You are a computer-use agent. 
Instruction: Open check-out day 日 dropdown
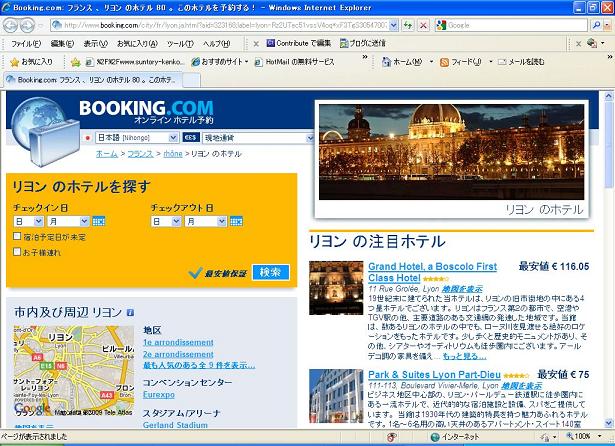[x=166, y=221]
